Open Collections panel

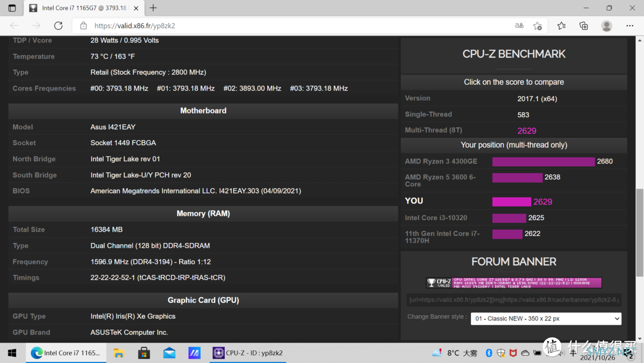pos(584,26)
